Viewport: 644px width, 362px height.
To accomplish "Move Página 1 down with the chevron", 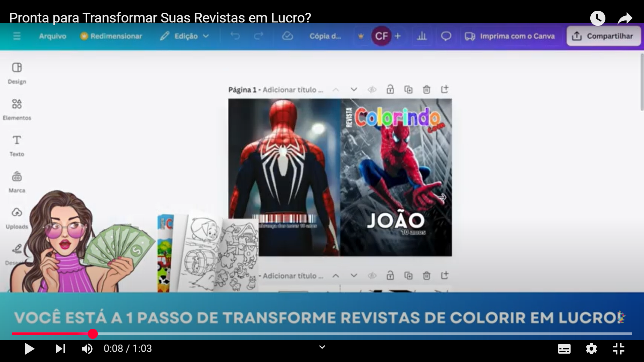I will click(x=354, y=90).
